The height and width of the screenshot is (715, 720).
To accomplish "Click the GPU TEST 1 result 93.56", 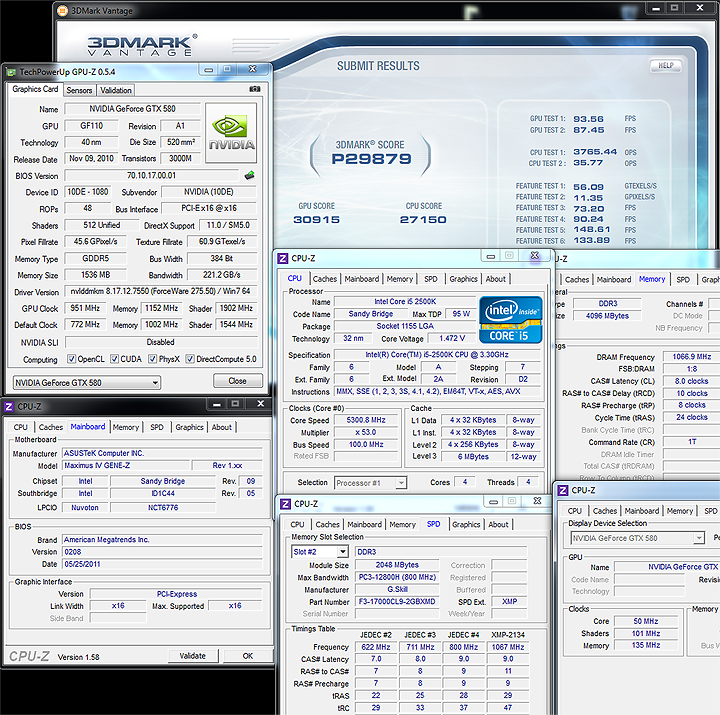I will click(x=588, y=119).
